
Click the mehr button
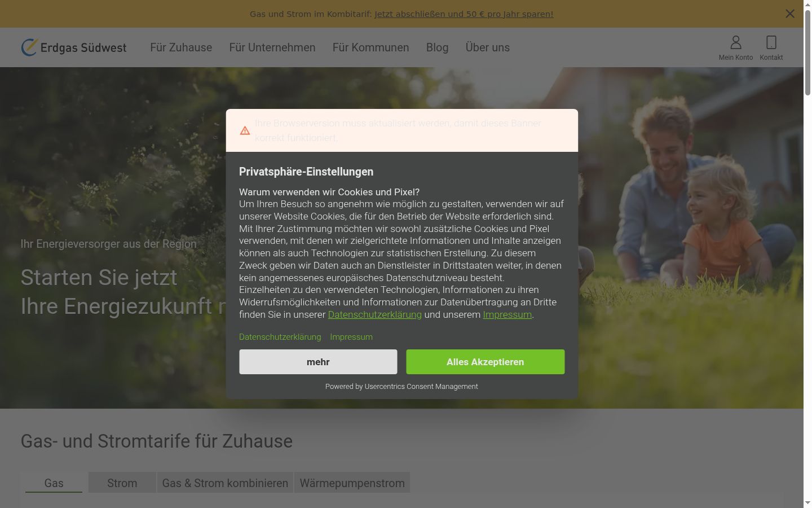(x=318, y=362)
